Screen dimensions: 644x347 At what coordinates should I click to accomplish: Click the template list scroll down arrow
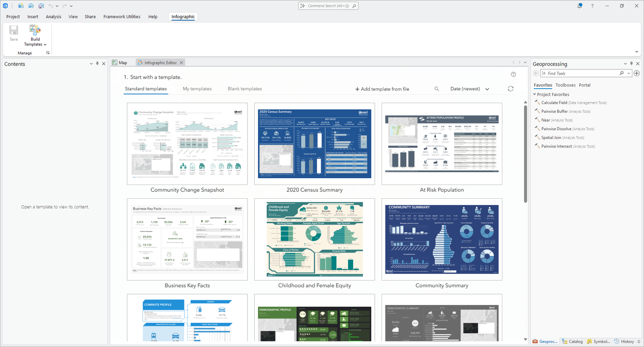pyautogui.click(x=525, y=339)
